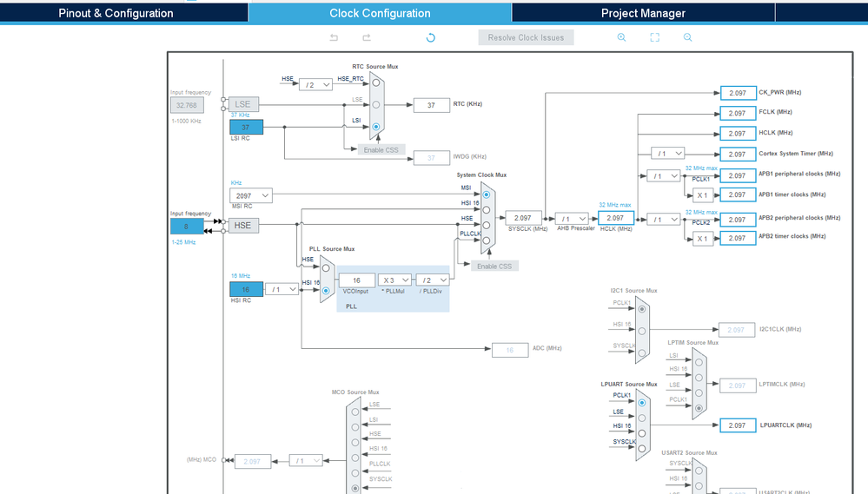This screenshot has width=868, height=494.
Task: Click Enable CSS under System Clock Mux
Action: 494,266
